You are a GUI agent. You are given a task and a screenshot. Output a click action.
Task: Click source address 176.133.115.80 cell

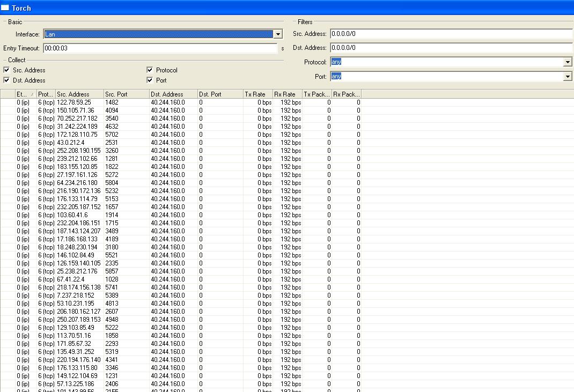coord(79,368)
